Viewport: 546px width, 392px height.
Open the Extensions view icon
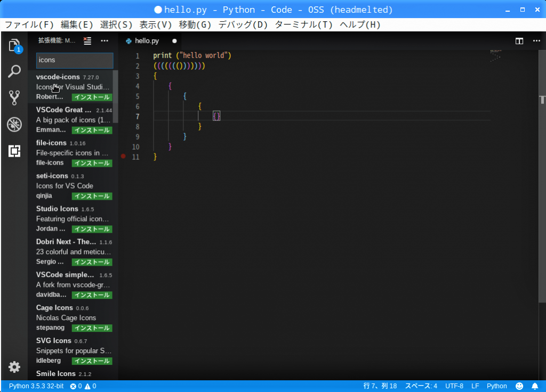pos(14,151)
